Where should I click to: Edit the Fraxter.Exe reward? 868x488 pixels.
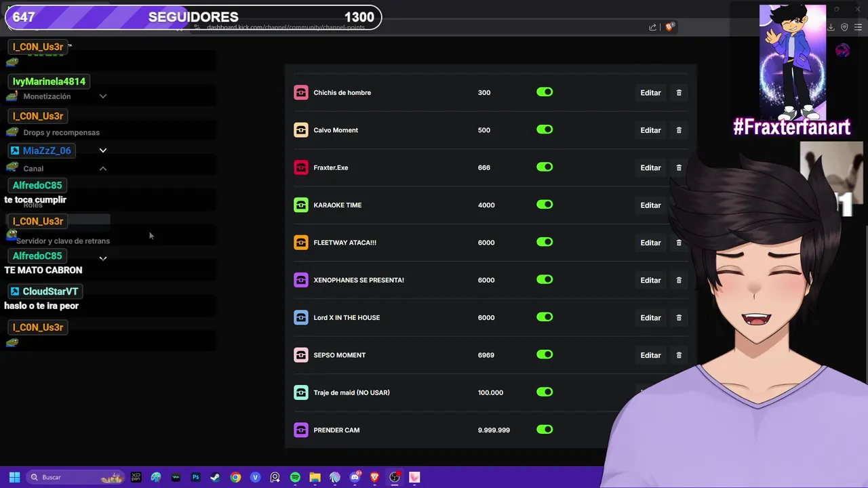[650, 167]
